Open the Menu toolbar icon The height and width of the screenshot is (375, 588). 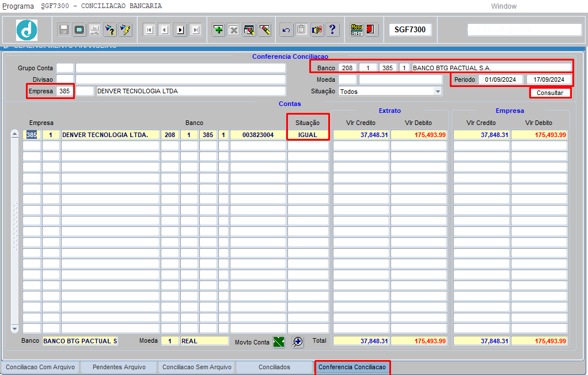(x=356, y=29)
